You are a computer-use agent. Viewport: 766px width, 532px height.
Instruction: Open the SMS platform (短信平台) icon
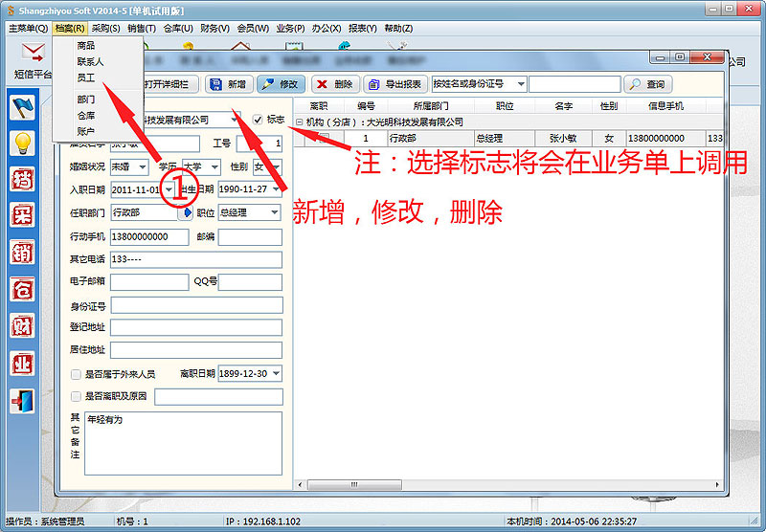(x=34, y=61)
